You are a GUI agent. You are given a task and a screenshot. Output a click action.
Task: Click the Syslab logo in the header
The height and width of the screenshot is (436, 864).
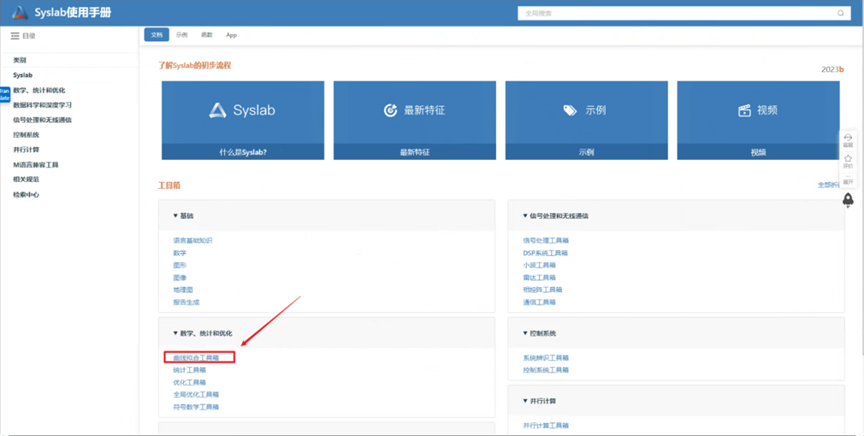point(20,13)
